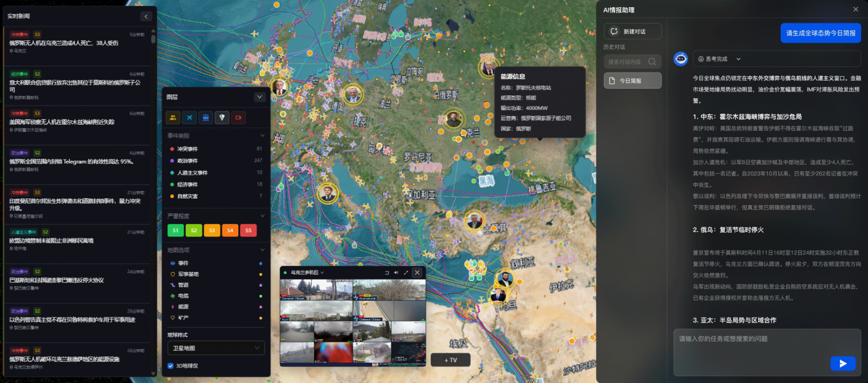Image resolution: width=868 pixels, height=383 pixels.
Task: Open the 今日简报 history conversation
Action: click(x=632, y=80)
